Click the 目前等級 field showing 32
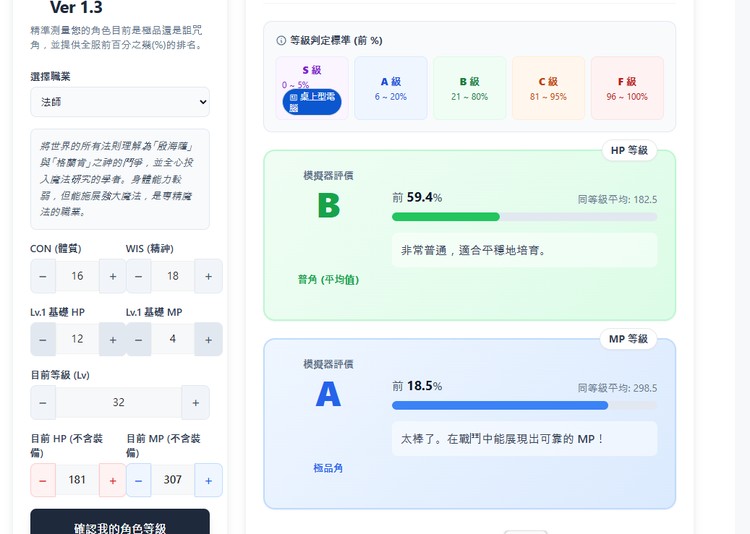The height and width of the screenshot is (534, 750). 119,402
